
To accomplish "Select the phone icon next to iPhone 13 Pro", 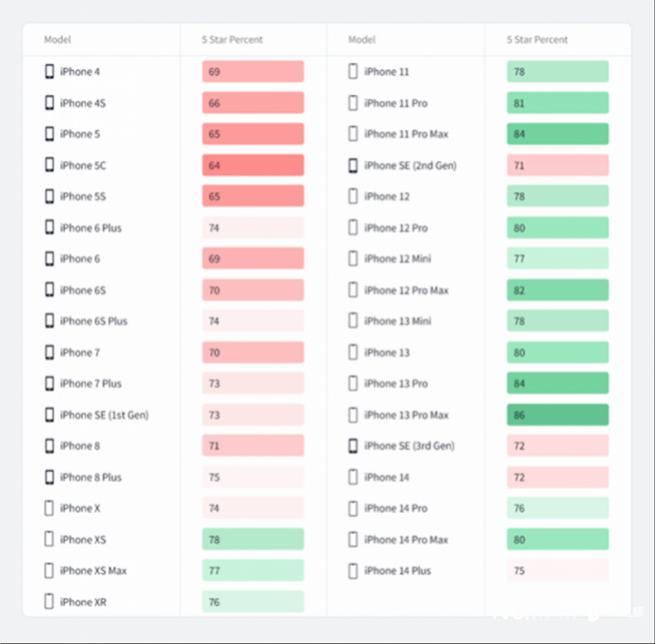I will (353, 383).
